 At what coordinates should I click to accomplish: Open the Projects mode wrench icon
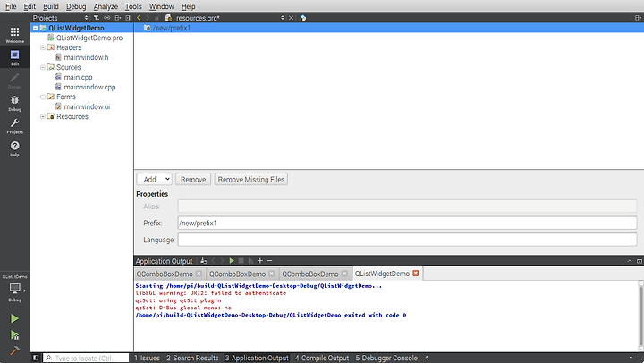15,125
